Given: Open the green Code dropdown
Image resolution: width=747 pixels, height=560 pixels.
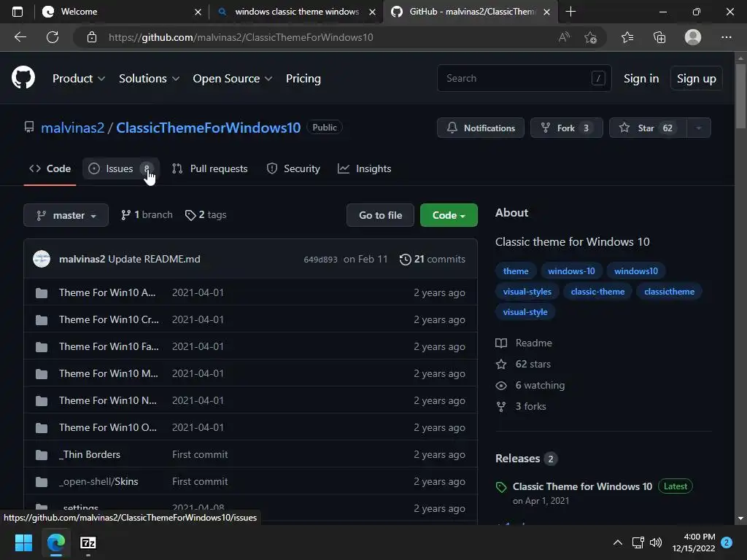Looking at the screenshot, I should point(449,215).
